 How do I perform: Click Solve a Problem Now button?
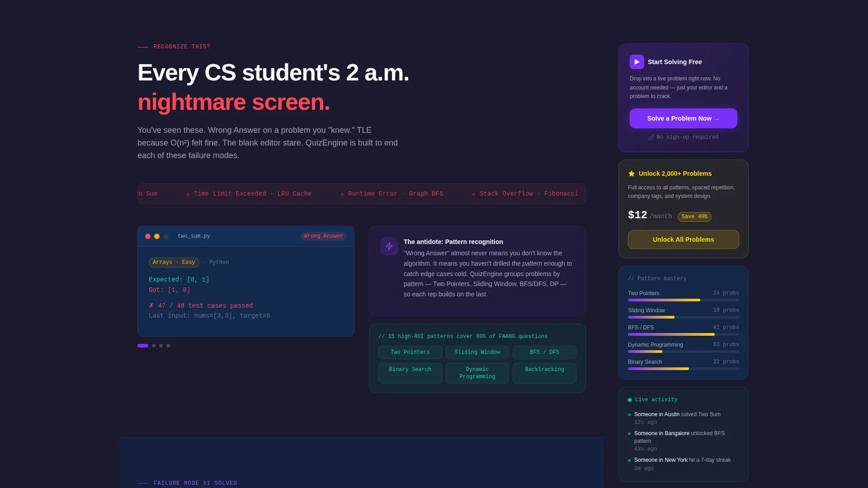point(684,118)
